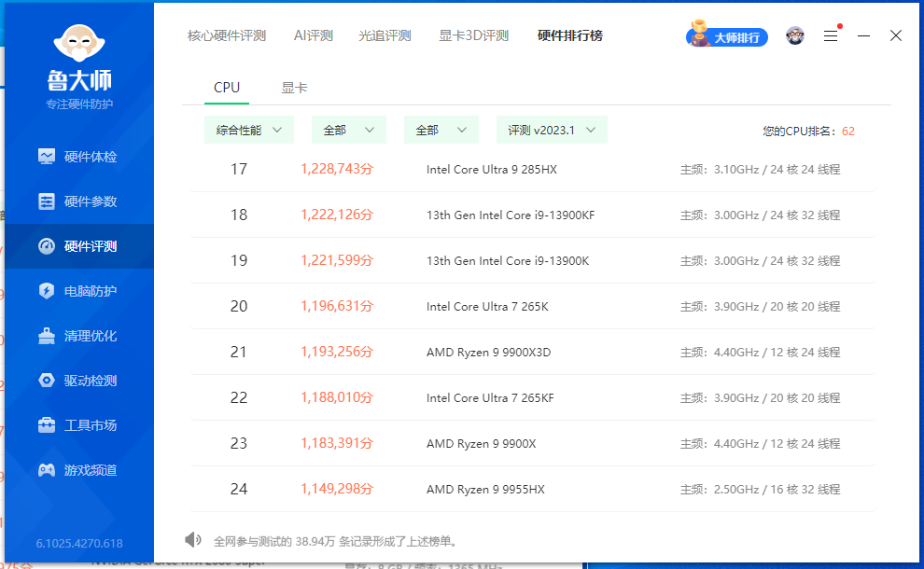Click score 1,149,298分
924x569 pixels.
click(x=337, y=488)
